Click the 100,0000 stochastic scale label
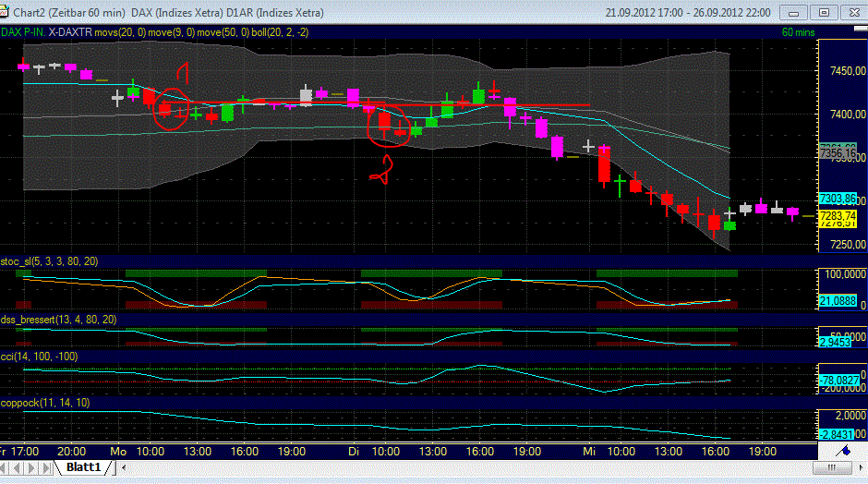The width and height of the screenshot is (868, 484). click(845, 274)
